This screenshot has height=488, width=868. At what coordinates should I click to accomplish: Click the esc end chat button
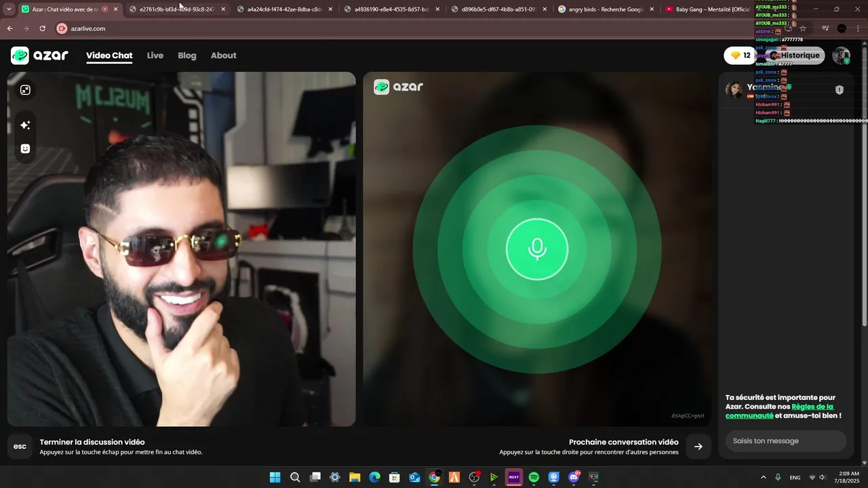point(20,447)
